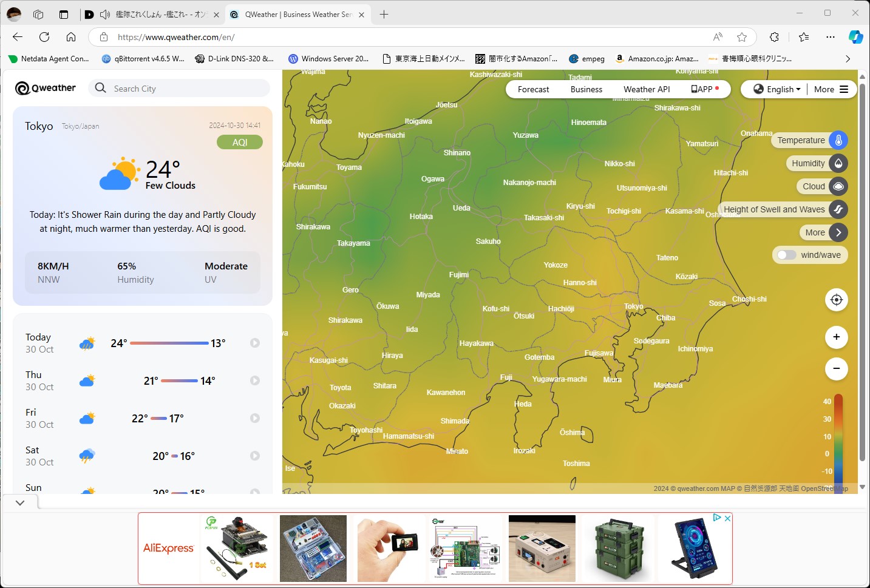Screen dimensions: 870x588
Task: Select the Temperature map layer icon
Action: tap(838, 140)
